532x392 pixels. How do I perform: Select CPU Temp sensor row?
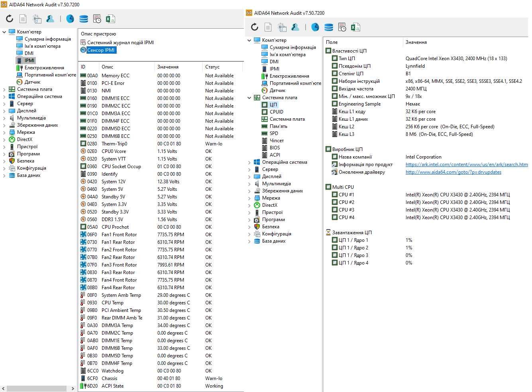(x=161, y=303)
